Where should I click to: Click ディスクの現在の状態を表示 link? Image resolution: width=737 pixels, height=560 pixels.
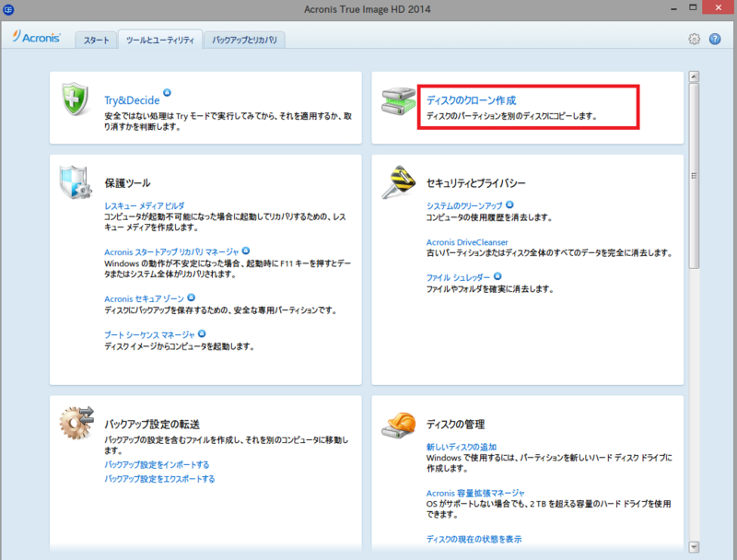[x=474, y=540]
